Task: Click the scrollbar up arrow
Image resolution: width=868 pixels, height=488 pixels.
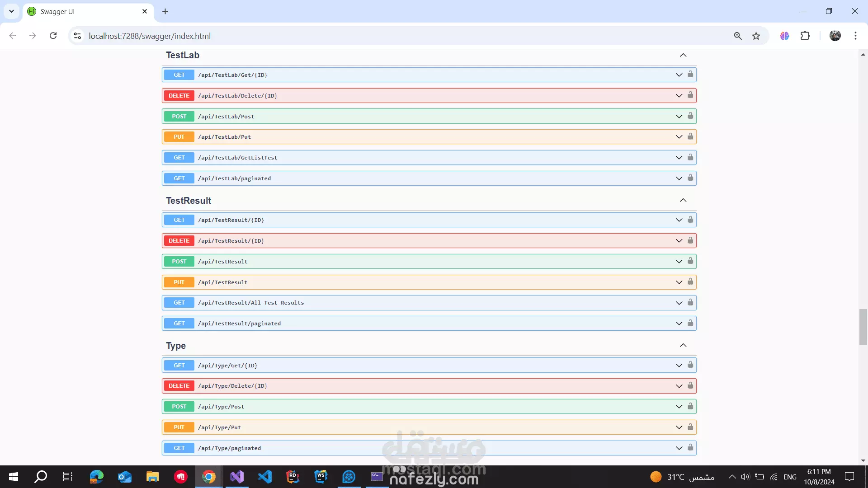Action: point(863,54)
